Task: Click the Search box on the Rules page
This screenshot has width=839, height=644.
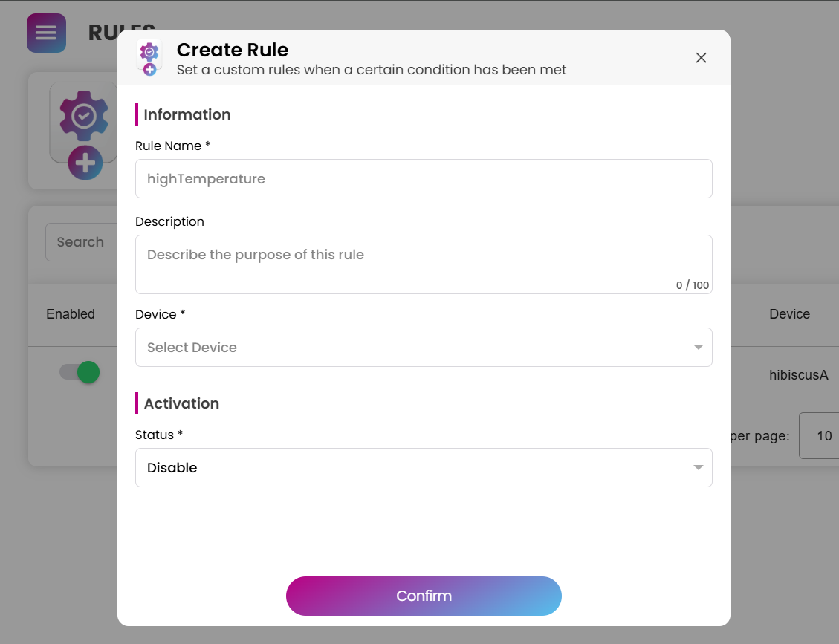Action: click(82, 242)
